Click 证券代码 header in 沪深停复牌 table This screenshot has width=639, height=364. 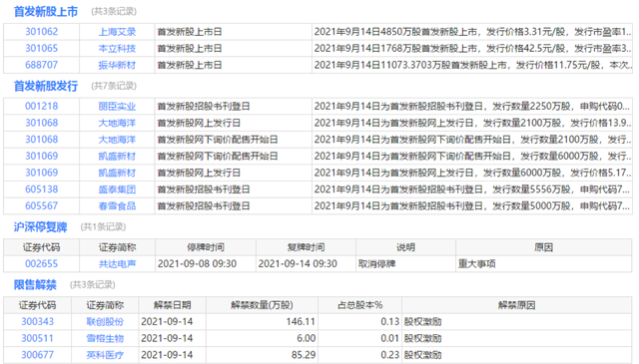coord(42,247)
